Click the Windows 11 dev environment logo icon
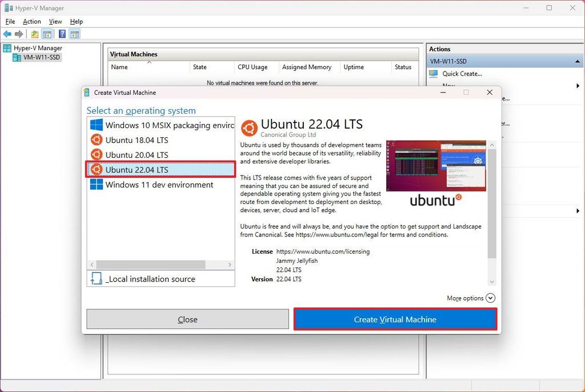The width and height of the screenshot is (585, 392). 96,185
